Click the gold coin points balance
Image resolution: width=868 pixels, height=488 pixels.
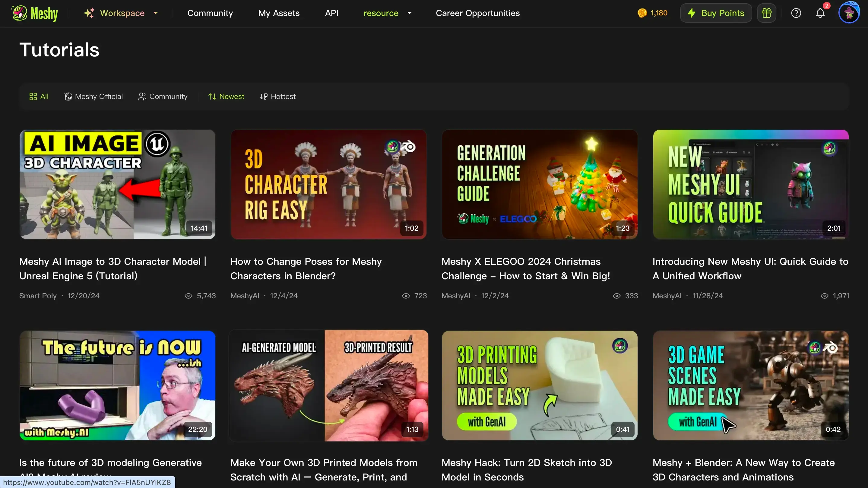(652, 13)
